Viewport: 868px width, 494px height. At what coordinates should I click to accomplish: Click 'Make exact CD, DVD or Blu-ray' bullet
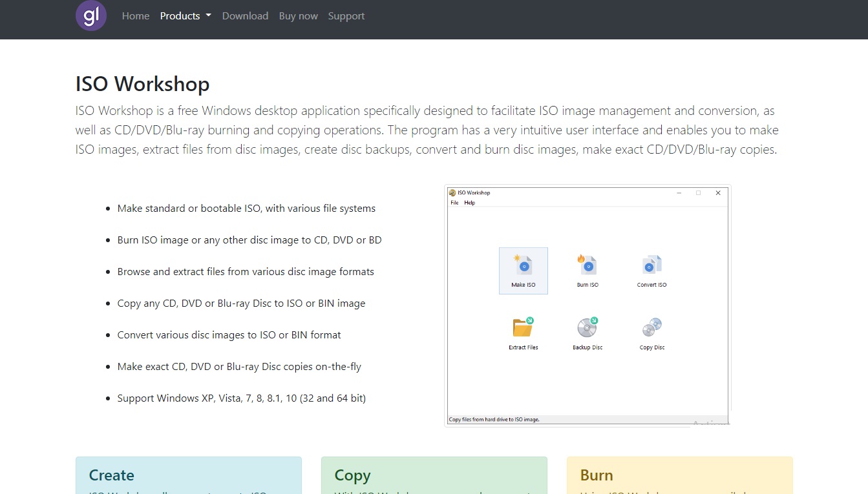tap(239, 367)
